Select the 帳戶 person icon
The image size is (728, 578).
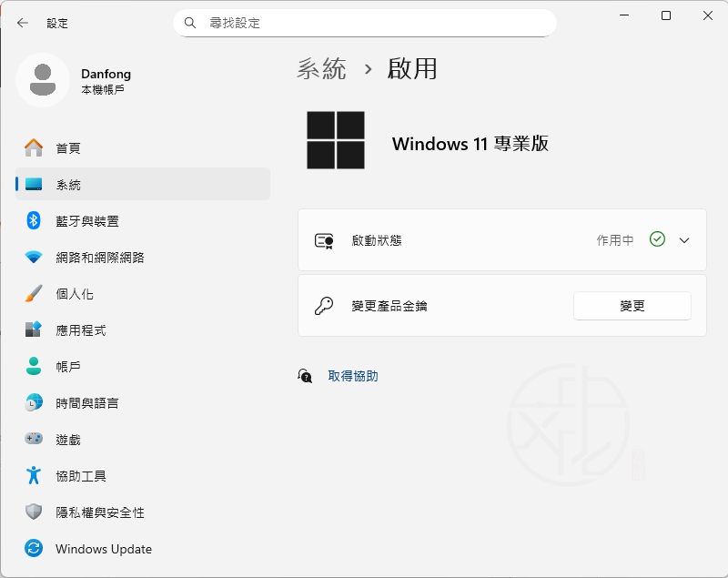[34, 366]
